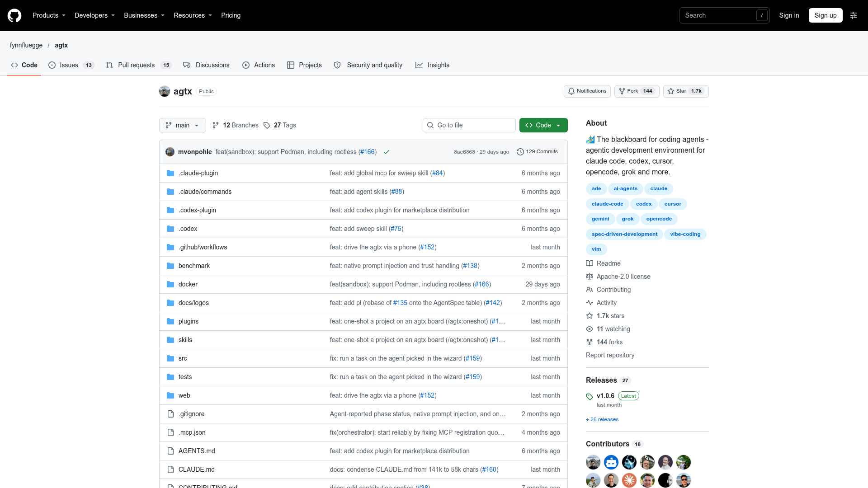The height and width of the screenshot is (488, 868).
Task: Fork the repository with Fork button
Action: coord(637,91)
